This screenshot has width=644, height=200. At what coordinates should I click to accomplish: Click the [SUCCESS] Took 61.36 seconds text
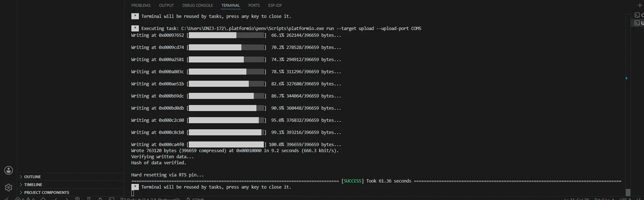pyautogui.click(x=376, y=181)
